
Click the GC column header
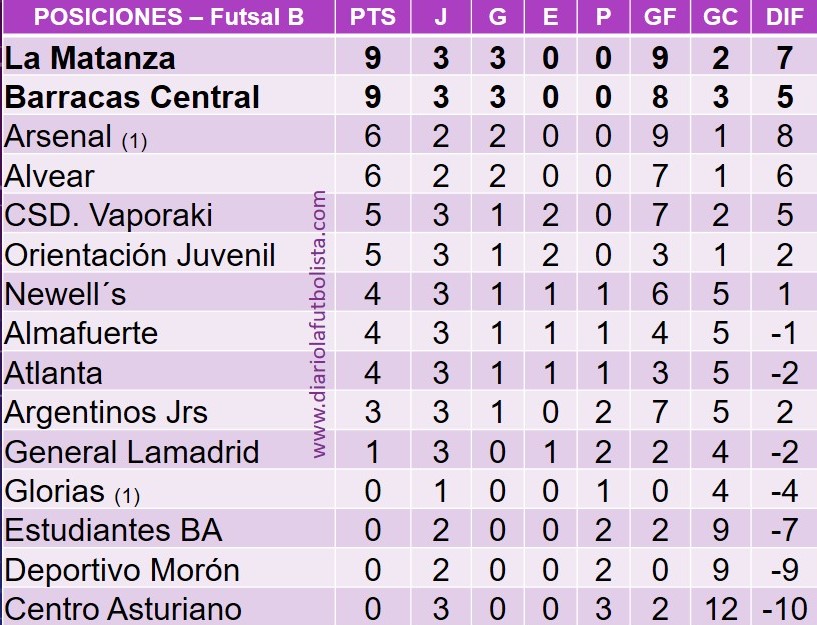tap(721, 18)
